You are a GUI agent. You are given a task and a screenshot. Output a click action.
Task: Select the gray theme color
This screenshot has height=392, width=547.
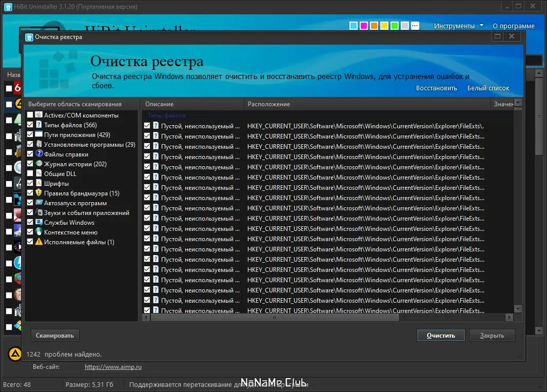(405, 26)
